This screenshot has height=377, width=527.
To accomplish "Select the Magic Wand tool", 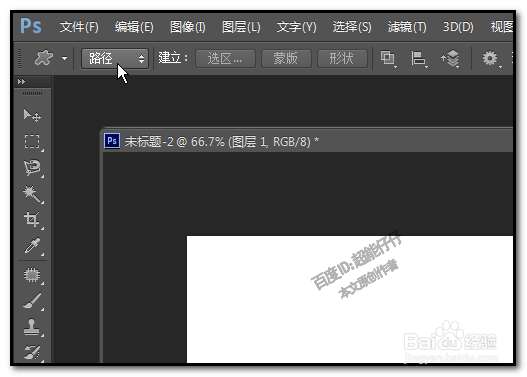I will [32, 194].
